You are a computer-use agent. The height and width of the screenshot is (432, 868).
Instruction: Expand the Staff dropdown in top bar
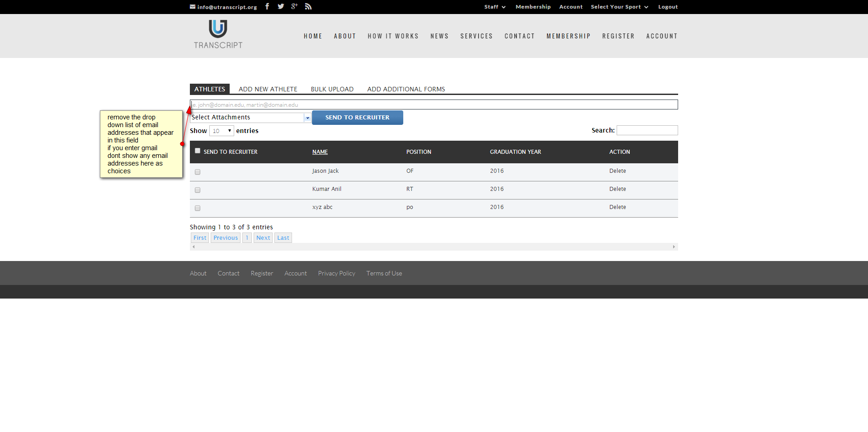pyautogui.click(x=495, y=7)
